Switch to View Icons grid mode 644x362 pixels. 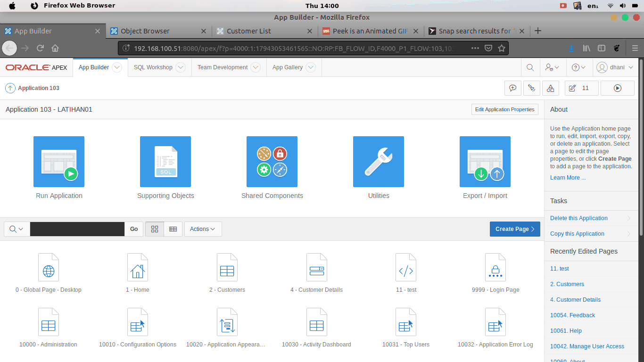pos(155,229)
